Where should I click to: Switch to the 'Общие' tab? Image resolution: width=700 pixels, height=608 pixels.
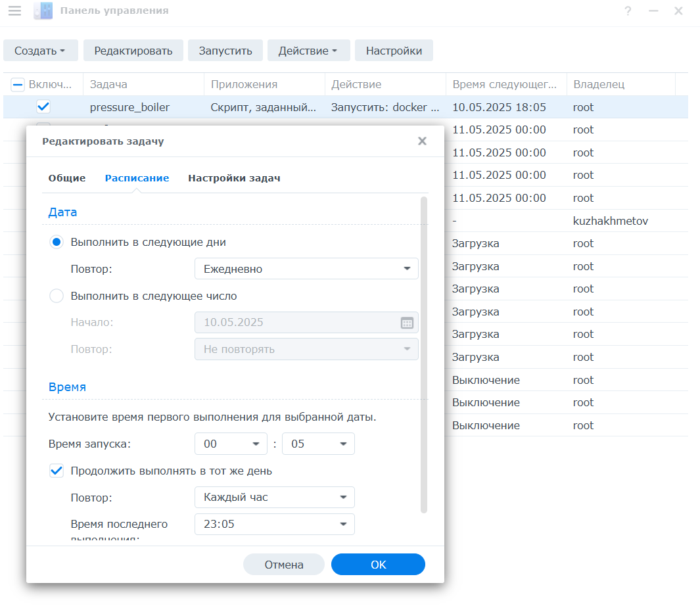(66, 177)
